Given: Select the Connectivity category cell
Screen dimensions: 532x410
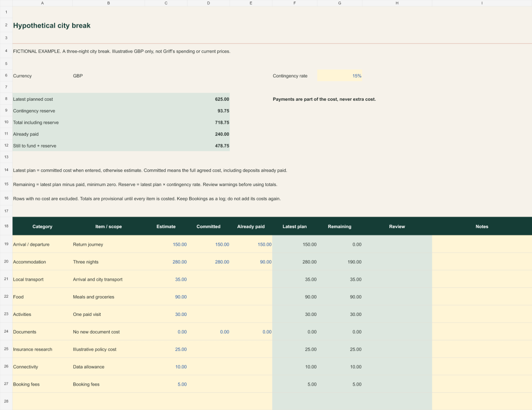Looking at the screenshot, I should (x=43, y=366).
